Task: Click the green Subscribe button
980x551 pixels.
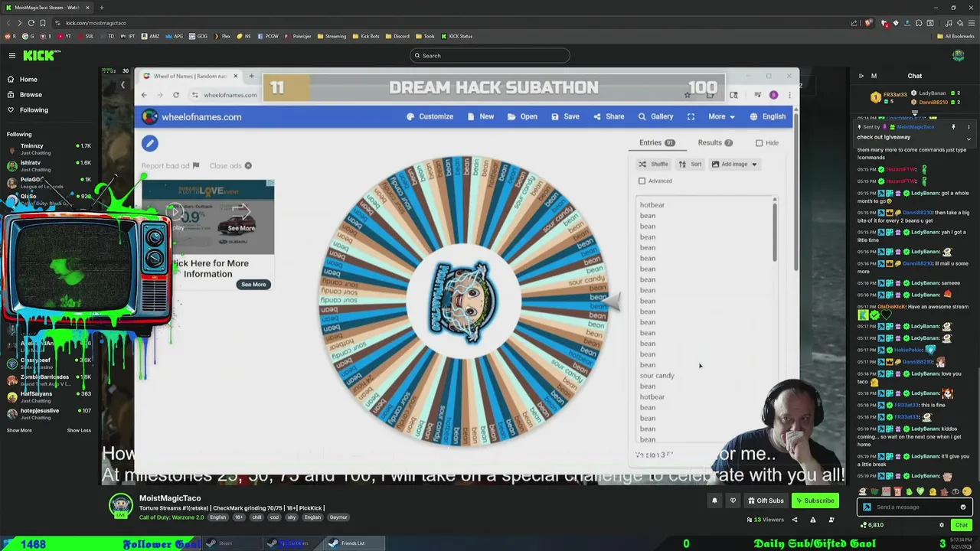Action: coord(815,500)
